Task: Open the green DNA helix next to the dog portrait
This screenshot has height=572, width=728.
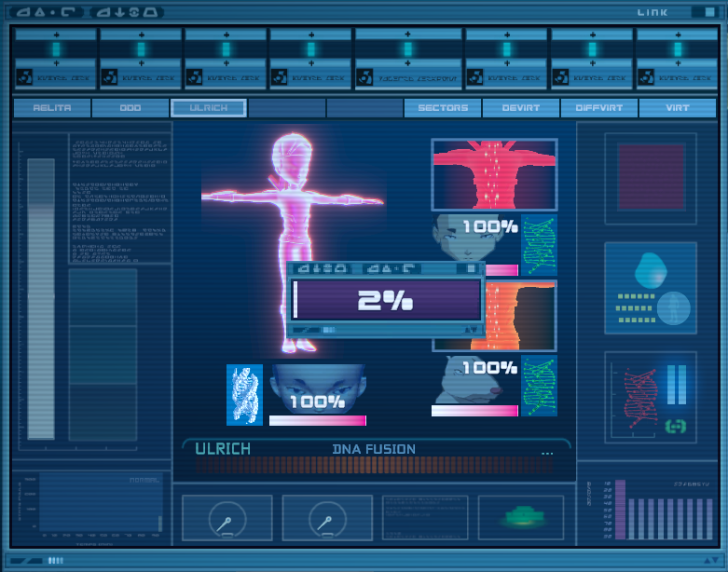Action: 539,386
